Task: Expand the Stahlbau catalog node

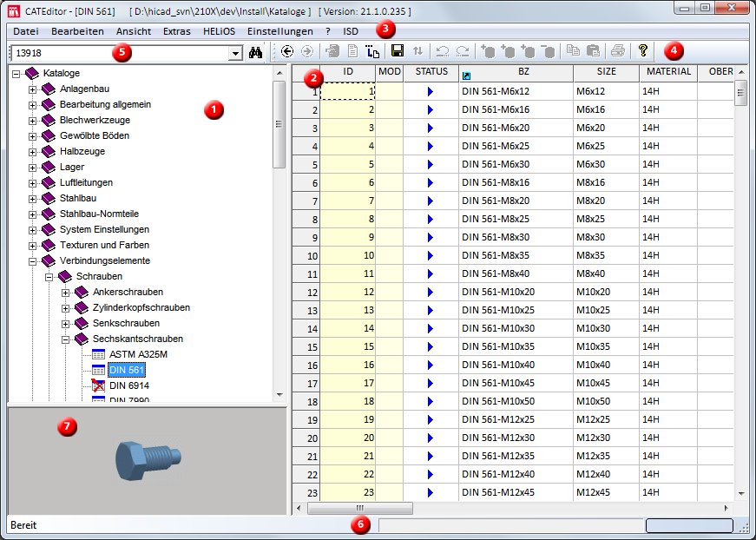Action: pos(34,199)
